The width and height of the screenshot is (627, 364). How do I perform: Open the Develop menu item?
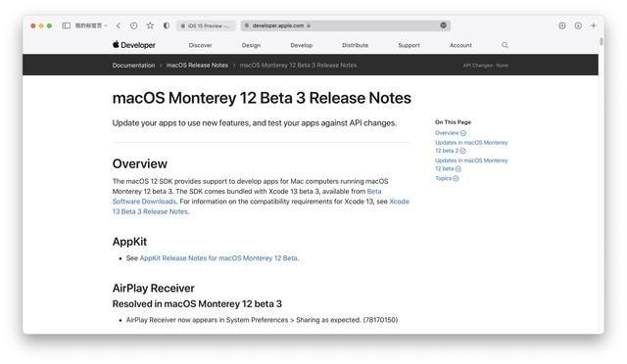(301, 45)
